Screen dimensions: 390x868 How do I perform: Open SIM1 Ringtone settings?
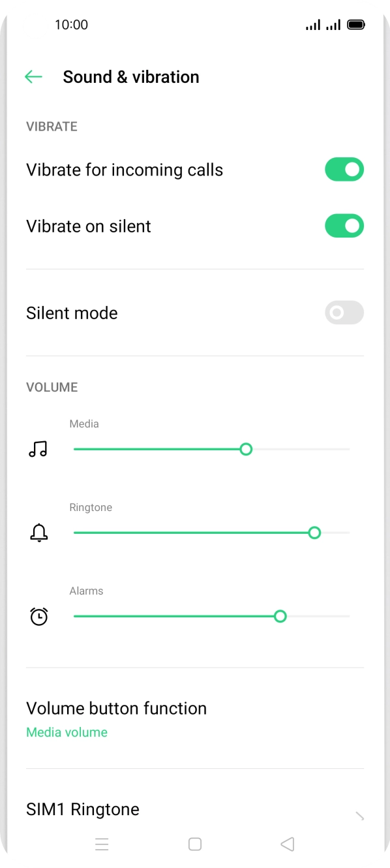(x=82, y=809)
